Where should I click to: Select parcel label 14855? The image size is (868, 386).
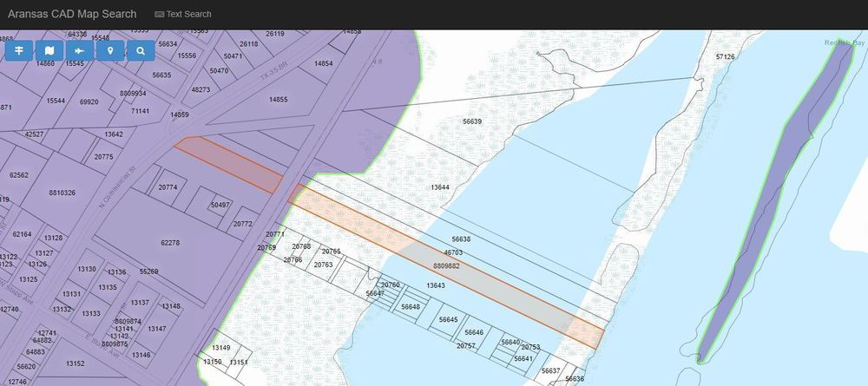278,100
